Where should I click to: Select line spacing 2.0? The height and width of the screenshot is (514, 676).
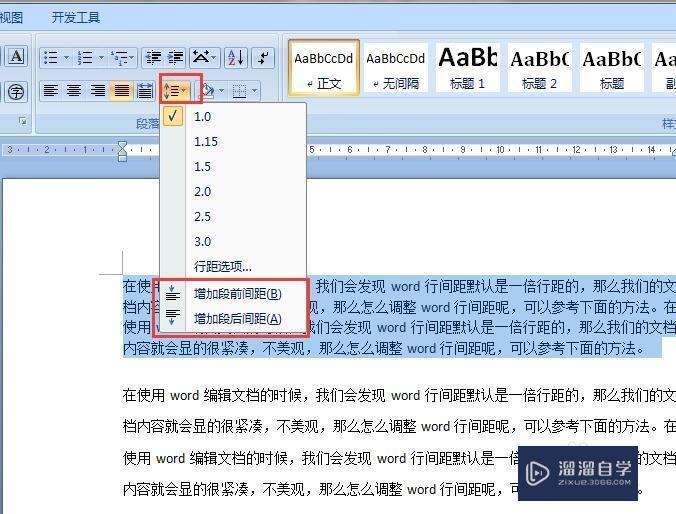point(233,192)
